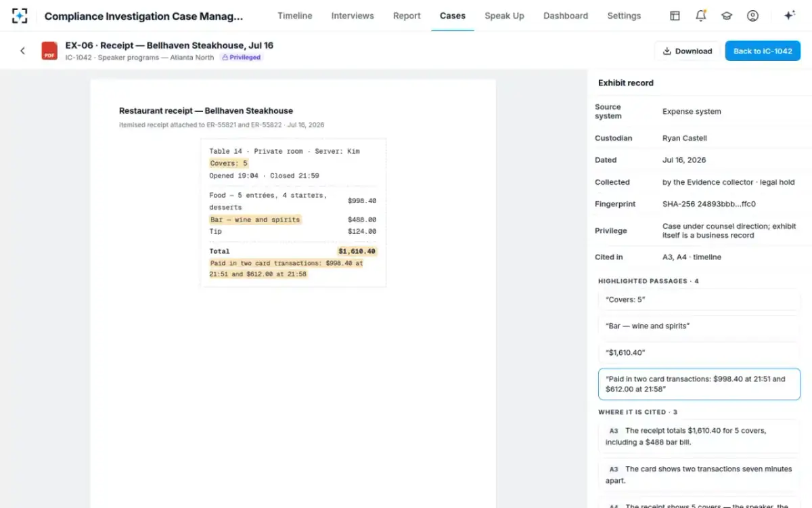View the Dashboard tab
The height and width of the screenshot is (508, 812).
click(x=566, y=16)
